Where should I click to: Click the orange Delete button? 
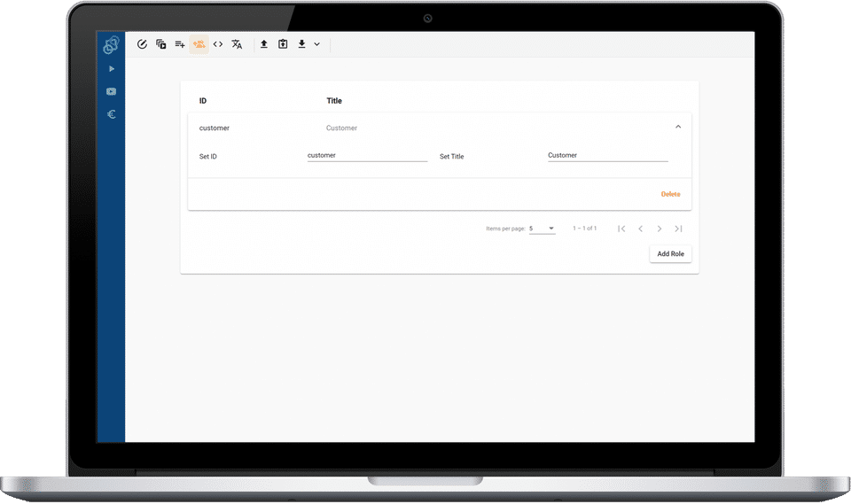click(x=670, y=194)
